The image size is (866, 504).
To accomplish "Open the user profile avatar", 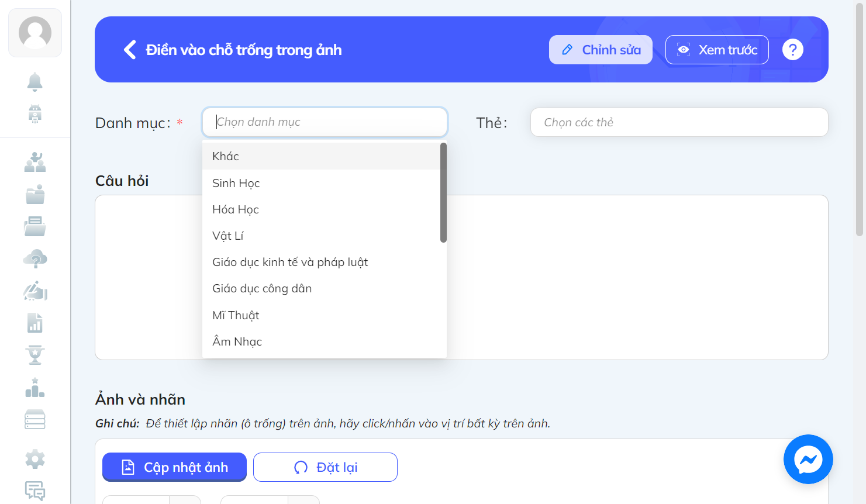I will (35, 33).
